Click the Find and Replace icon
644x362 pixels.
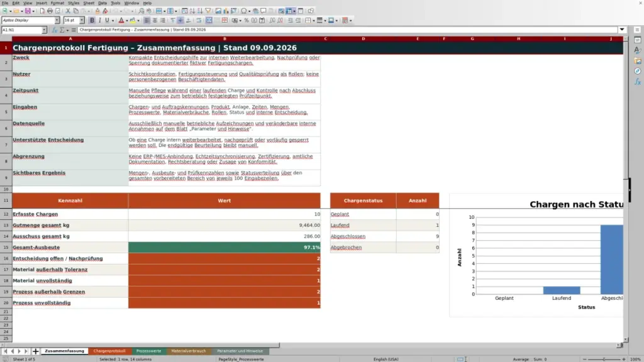(x=142, y=11)
